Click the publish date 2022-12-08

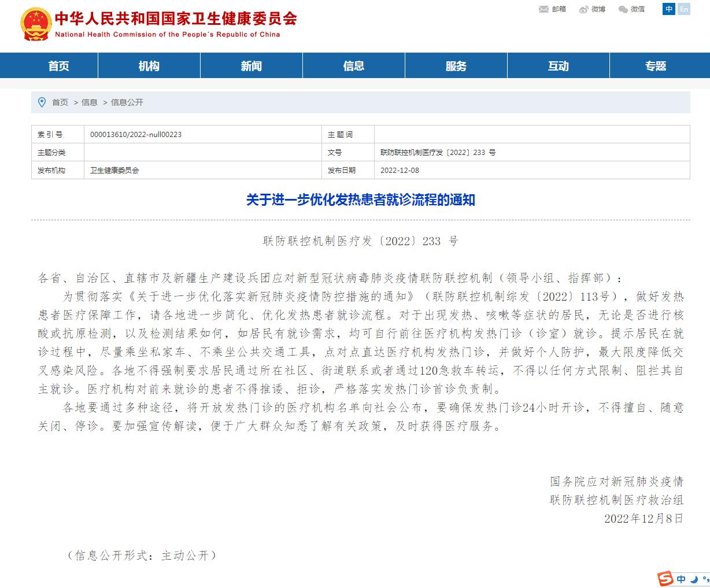[400, 171]
